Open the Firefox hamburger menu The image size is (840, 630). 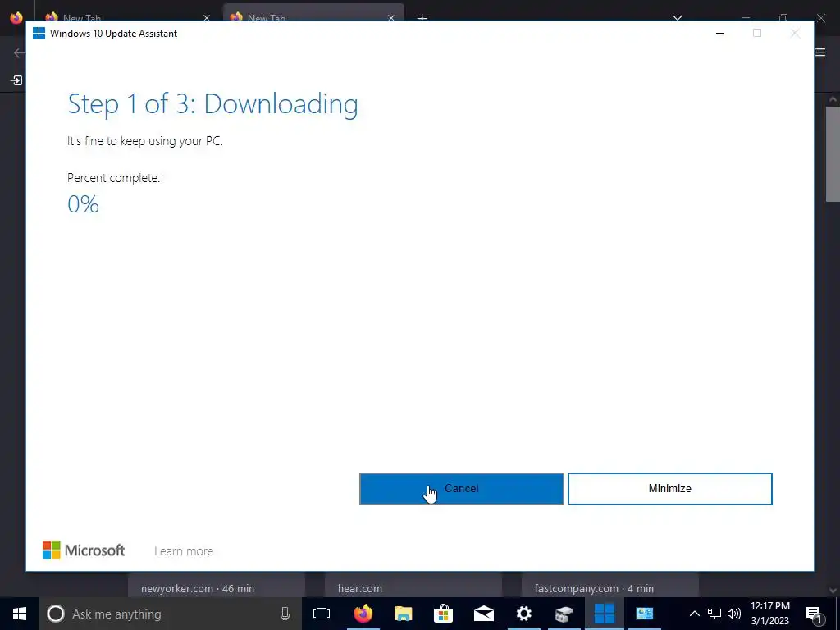click(820, 52)
